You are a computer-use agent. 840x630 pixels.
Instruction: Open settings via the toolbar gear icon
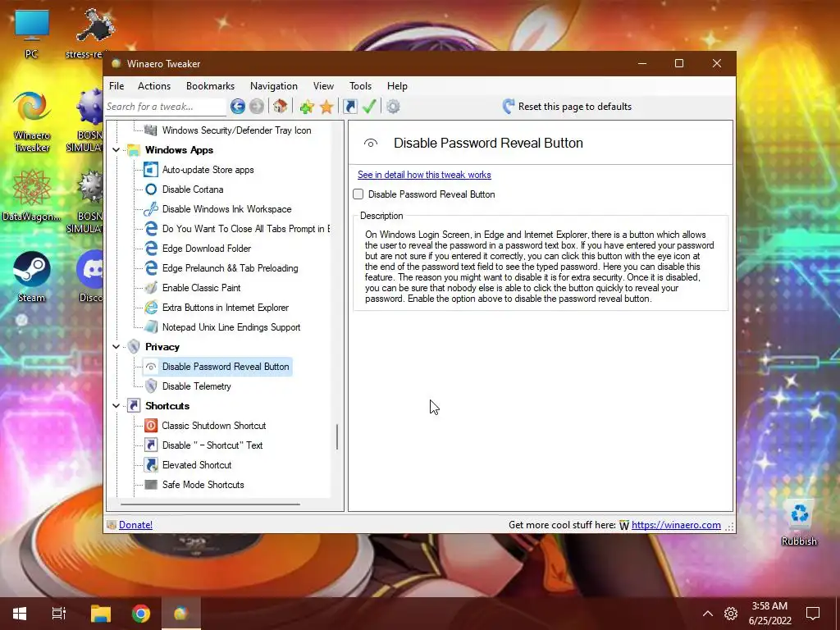[x=393, y=107]
